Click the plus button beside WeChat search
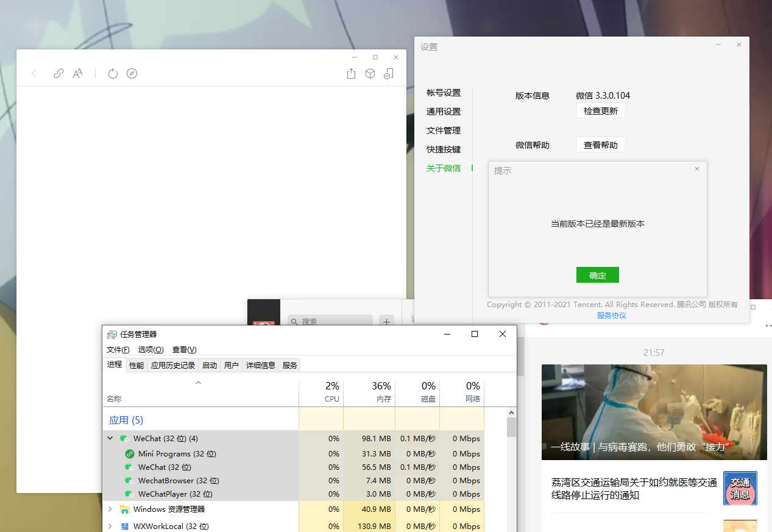This screenshot has width=772, height=532. [386, 321]
